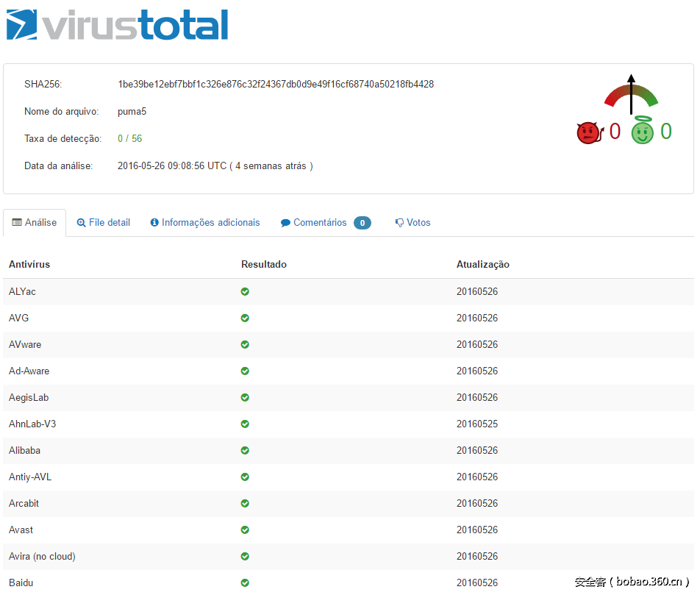Click the AhnLab-V3 antivirus name

pyautogui.click(x=32, y=424)
